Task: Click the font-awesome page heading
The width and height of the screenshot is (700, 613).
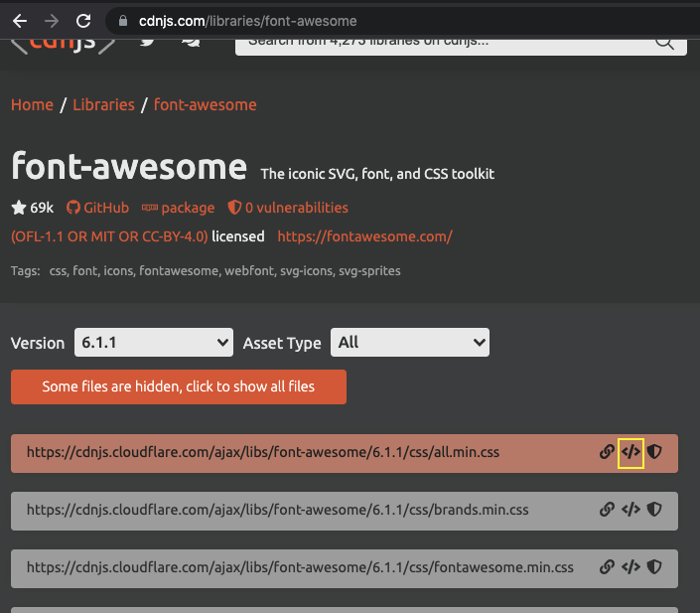Action: point(129,166)
